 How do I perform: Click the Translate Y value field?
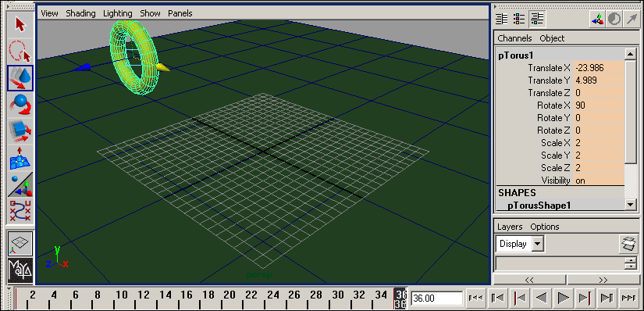pyautogui.click(x=599, y=80)
